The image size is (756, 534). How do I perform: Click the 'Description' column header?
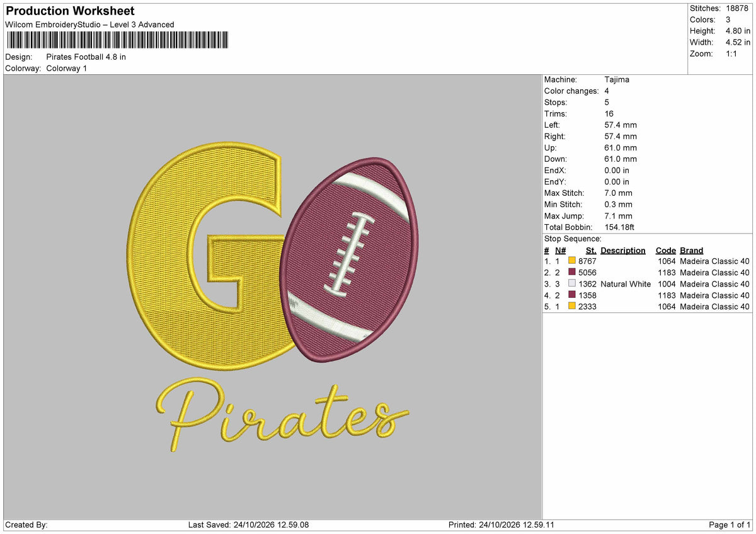coord(623,250)
